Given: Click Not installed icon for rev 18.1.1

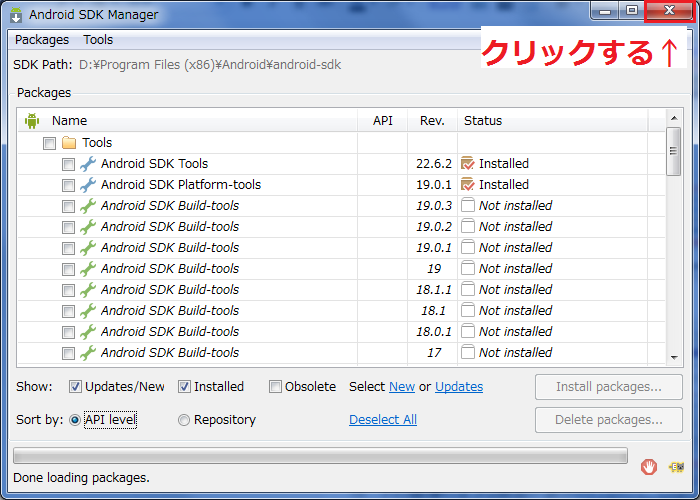Looking at the screenshot, I should 467,289.
